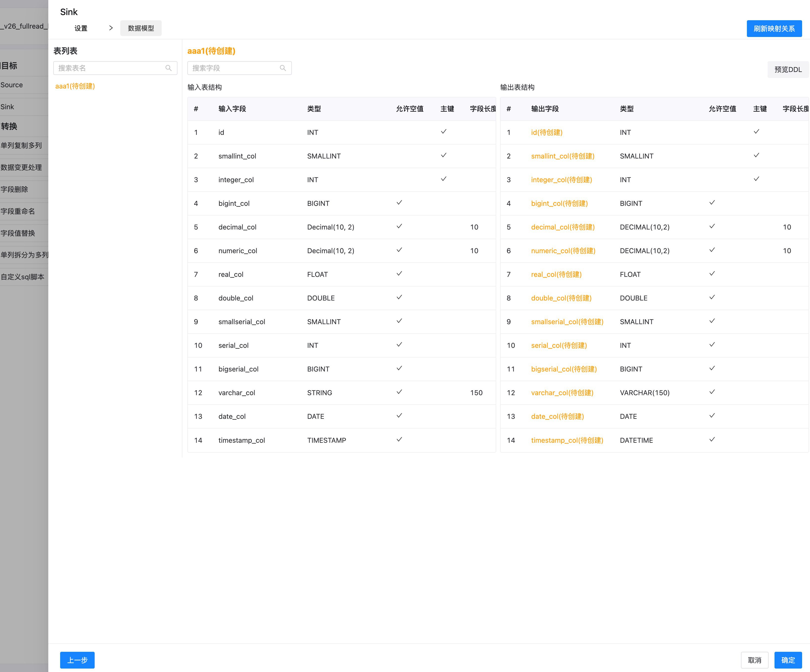810x672 pixels.
Task: Click the input smallint_col primary key checkmark
Action: pos(443,155)
